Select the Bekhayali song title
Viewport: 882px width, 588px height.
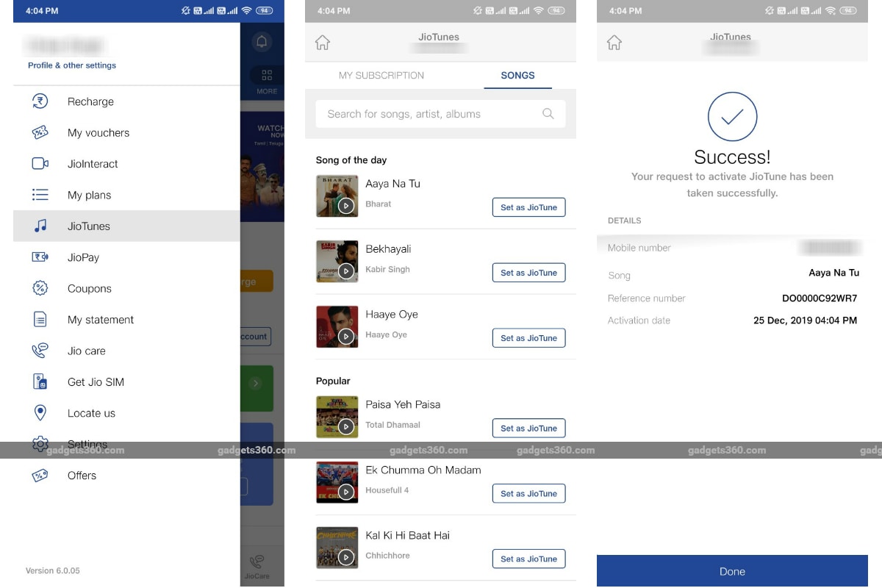[388, 249]
